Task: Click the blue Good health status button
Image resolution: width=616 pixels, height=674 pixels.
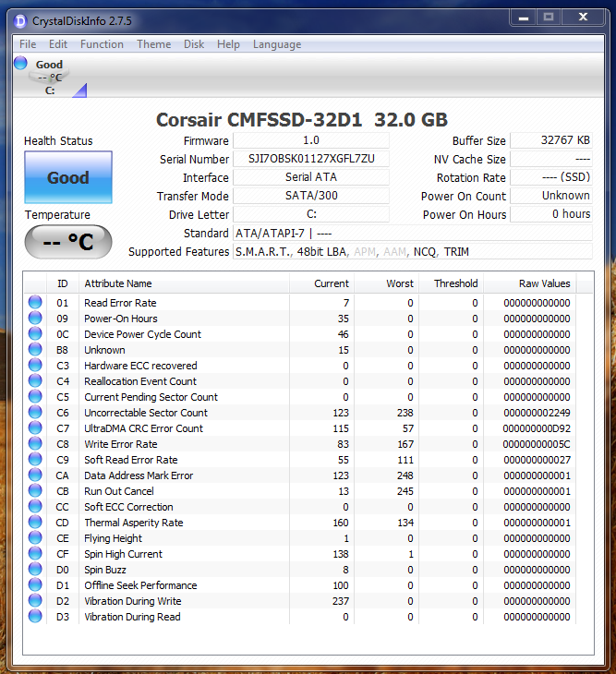Action: [x=68, y=177]
